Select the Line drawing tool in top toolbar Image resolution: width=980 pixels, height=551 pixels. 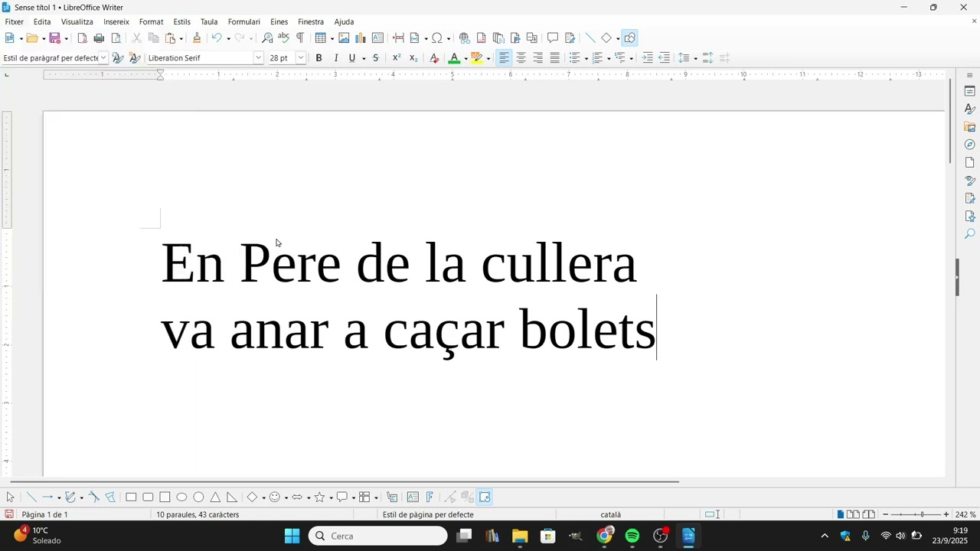[x=590, y=38]
